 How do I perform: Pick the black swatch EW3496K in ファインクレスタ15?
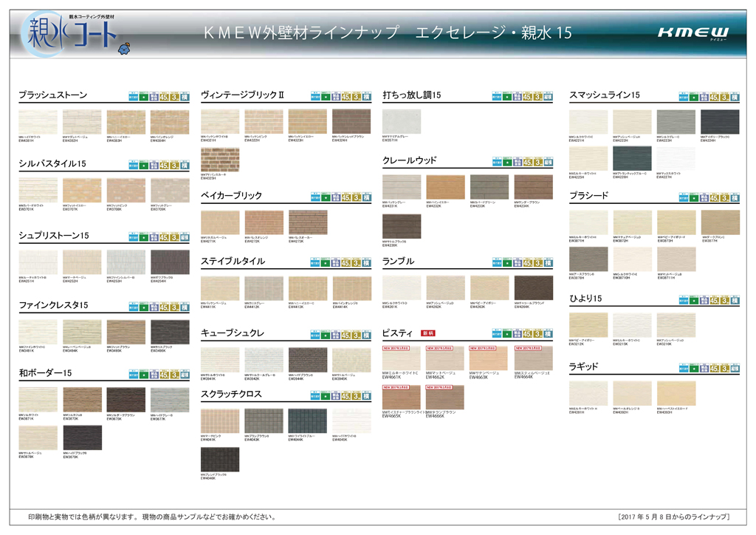(170, 332)
